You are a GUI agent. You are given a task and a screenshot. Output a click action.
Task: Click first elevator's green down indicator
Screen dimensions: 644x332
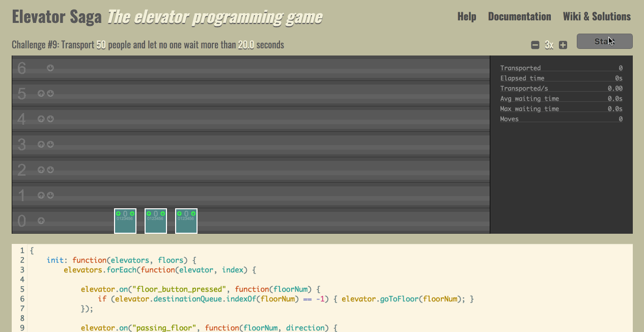coord(132,213)
